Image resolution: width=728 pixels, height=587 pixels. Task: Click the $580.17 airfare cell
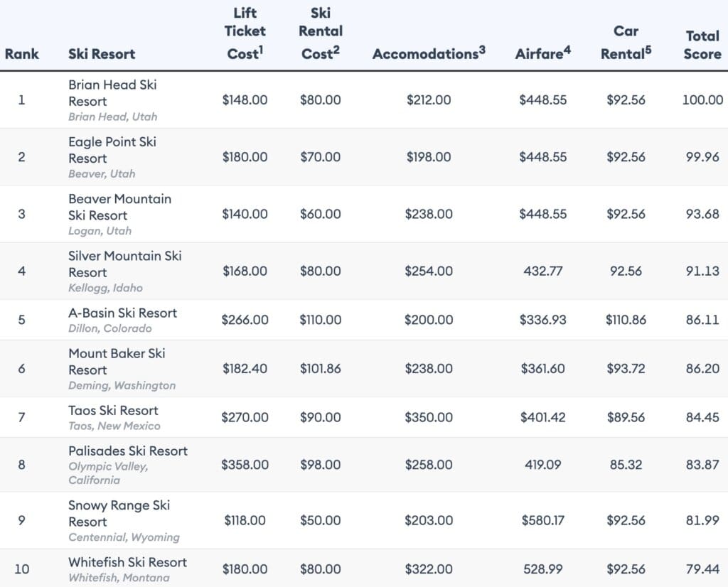click(x=542, y=520)
